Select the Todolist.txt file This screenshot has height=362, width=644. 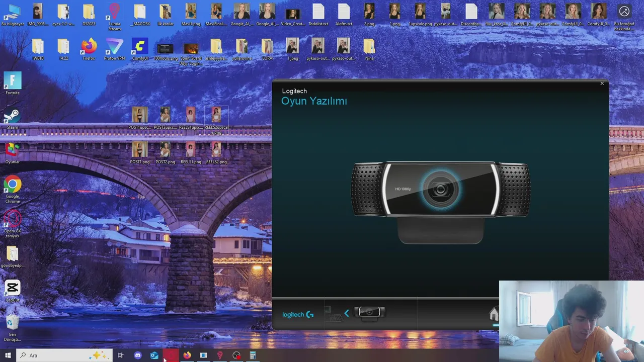click(x=318, y=16)
